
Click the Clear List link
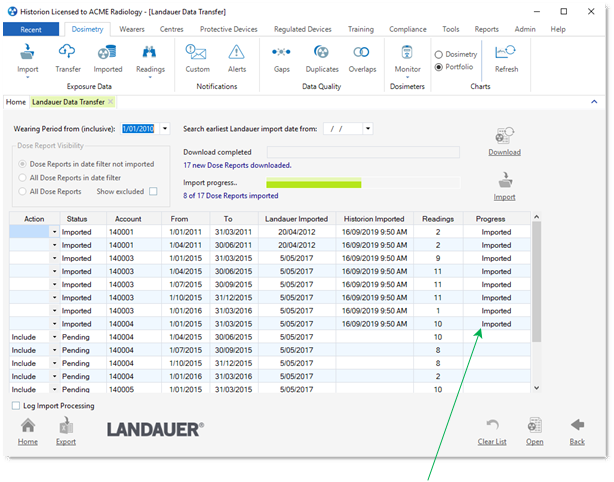coord(492,442)
